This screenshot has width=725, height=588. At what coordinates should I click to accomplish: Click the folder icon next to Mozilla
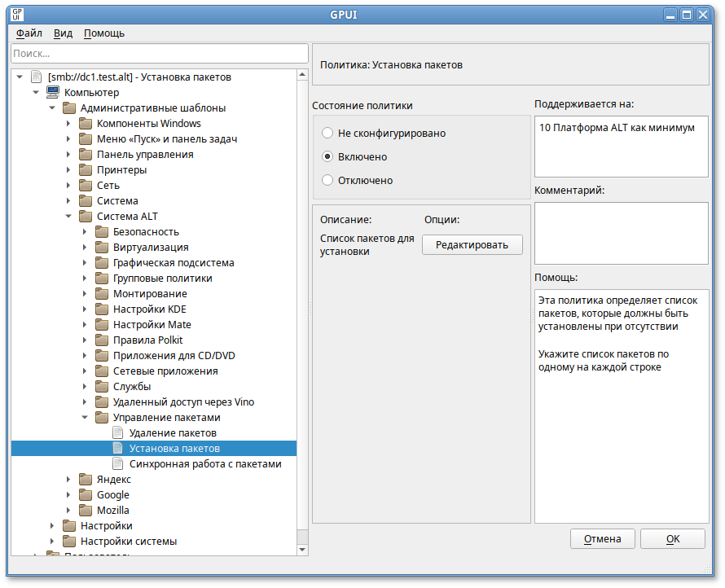(x=86, y=511)
